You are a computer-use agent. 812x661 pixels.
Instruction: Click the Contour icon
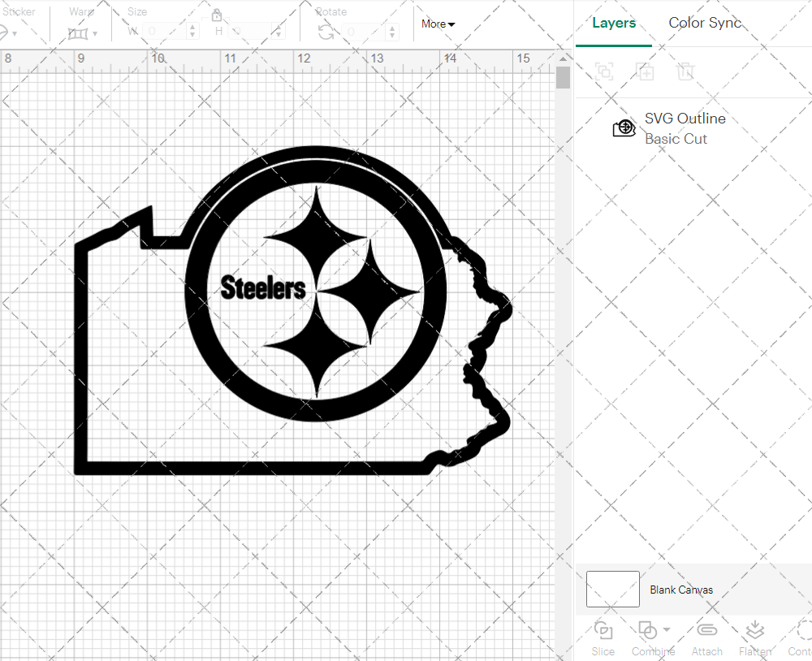point(802,631)
